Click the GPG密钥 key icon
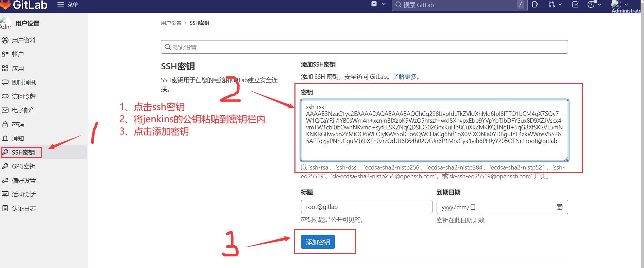This screenshot has height=268, width=644. (x=5, y=166)
